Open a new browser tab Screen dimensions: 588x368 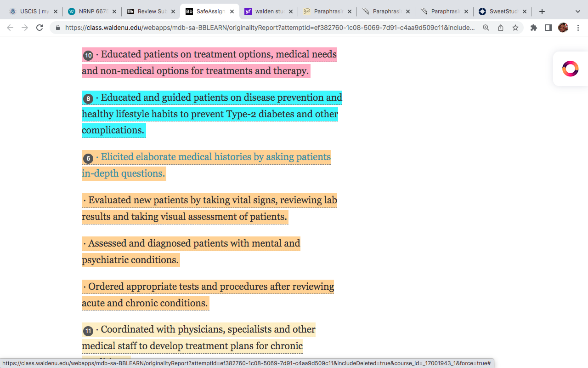542,11
